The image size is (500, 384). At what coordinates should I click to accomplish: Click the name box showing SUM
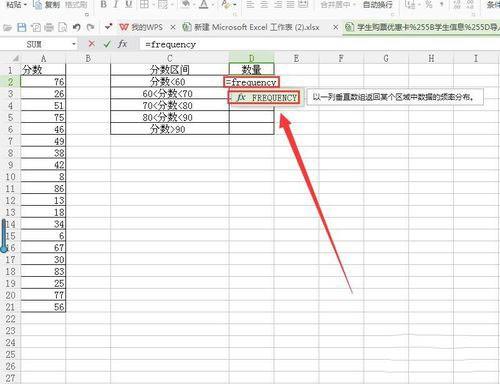[35, 44]
